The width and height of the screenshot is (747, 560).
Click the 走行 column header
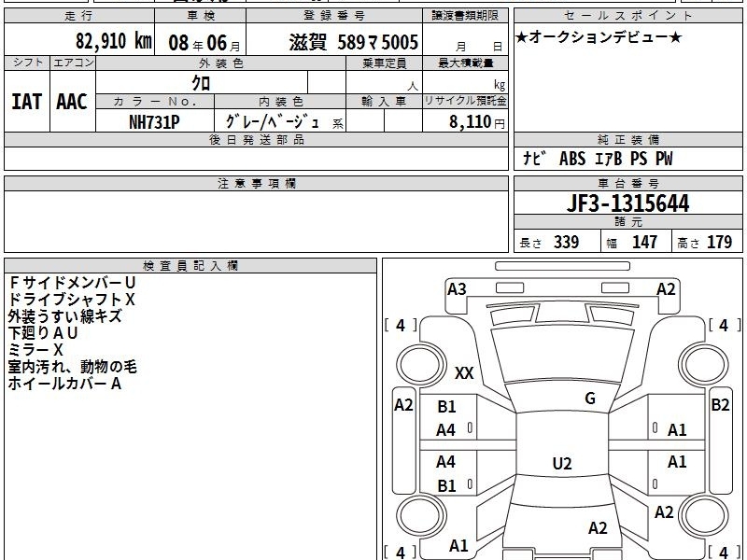point(79,16)
